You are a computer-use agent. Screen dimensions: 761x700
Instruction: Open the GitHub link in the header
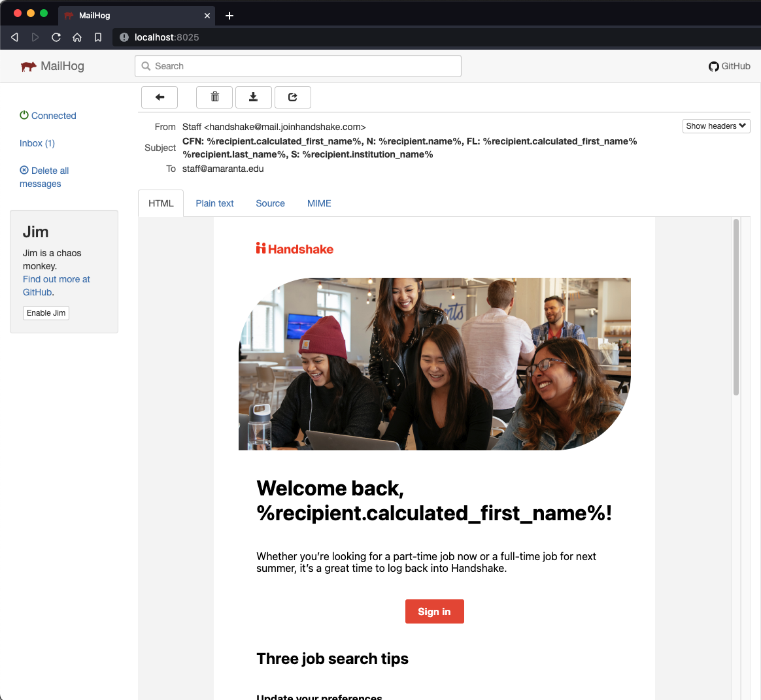coord(730,66)
